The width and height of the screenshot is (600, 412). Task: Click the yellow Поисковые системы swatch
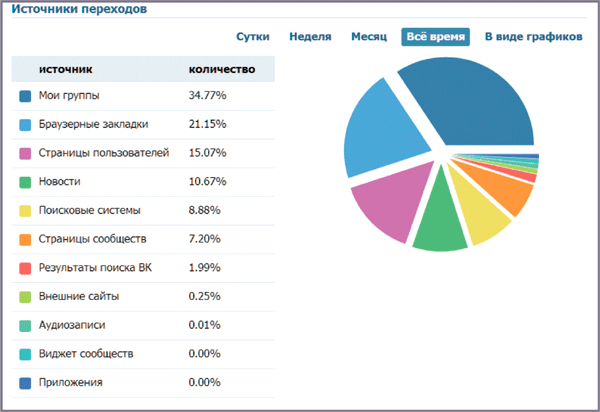pos(25,211)
